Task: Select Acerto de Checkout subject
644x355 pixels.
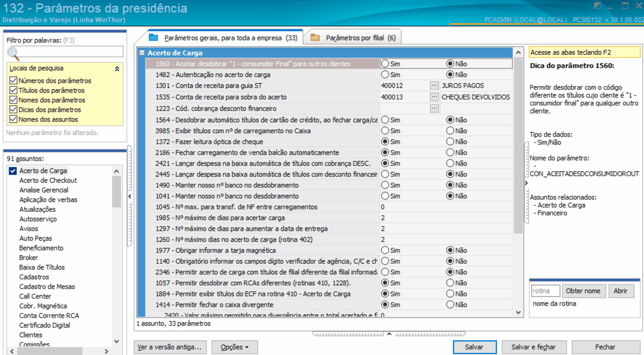Action: 48,180
